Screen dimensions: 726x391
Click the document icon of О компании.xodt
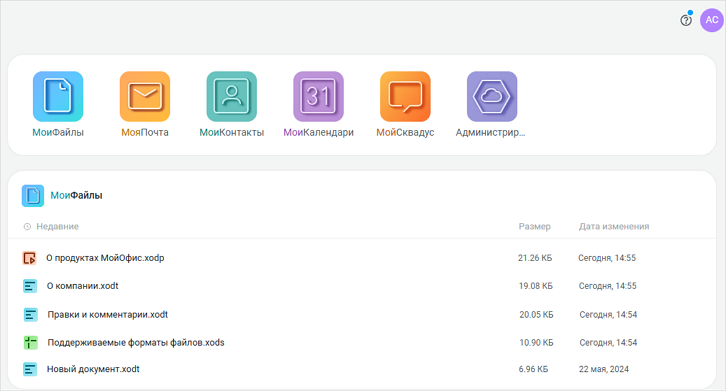[30, 286]
